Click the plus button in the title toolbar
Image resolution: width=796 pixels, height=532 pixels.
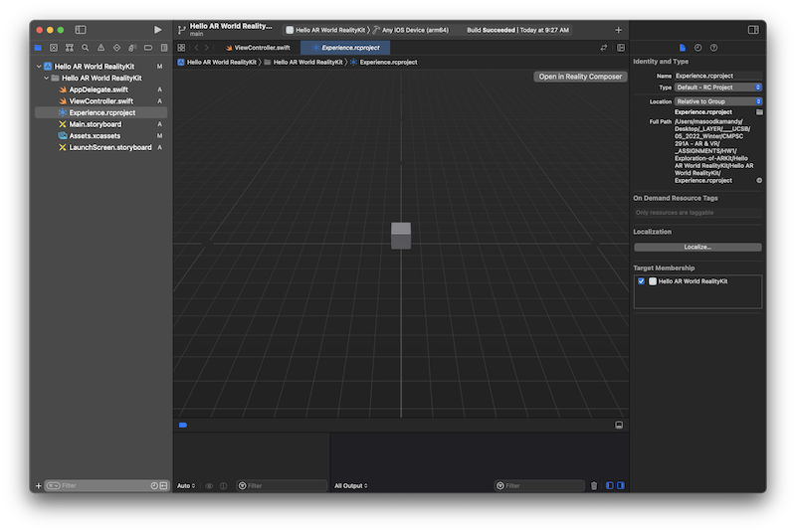pos(618,30)
